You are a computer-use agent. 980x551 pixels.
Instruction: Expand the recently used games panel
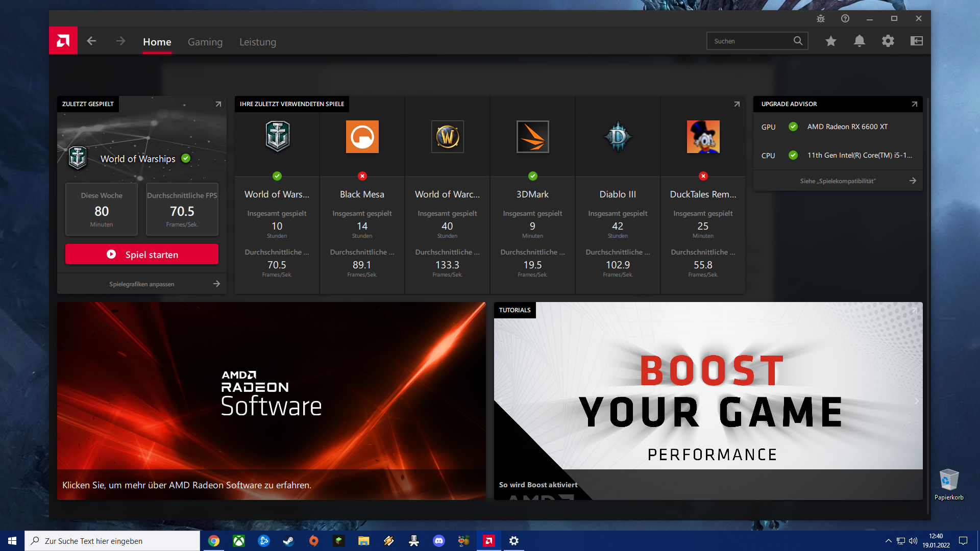coord(737,104)
